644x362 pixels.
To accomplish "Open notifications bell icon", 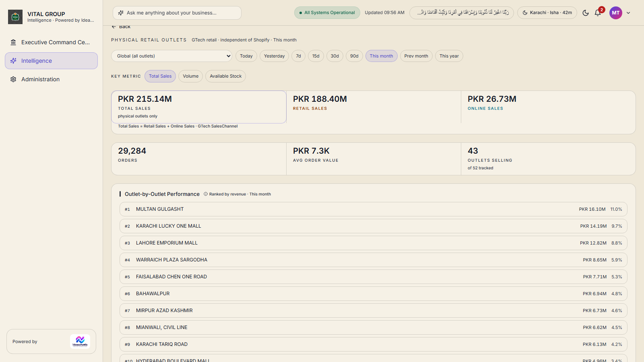I will pyautogui.click(x=598, y=13).
